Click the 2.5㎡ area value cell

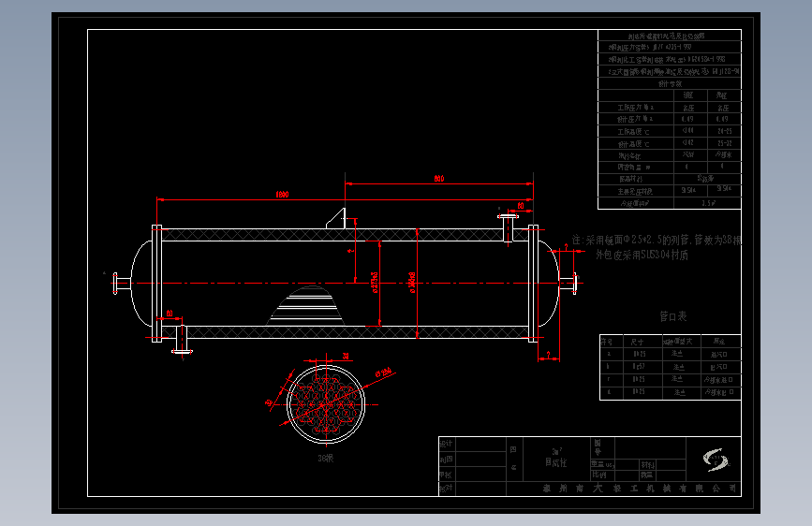(x=708, y=203)
